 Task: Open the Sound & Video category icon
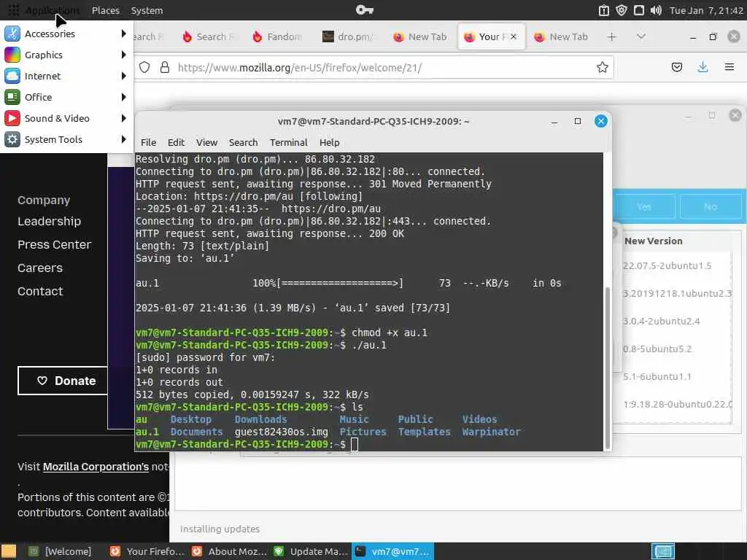point(12,118)
